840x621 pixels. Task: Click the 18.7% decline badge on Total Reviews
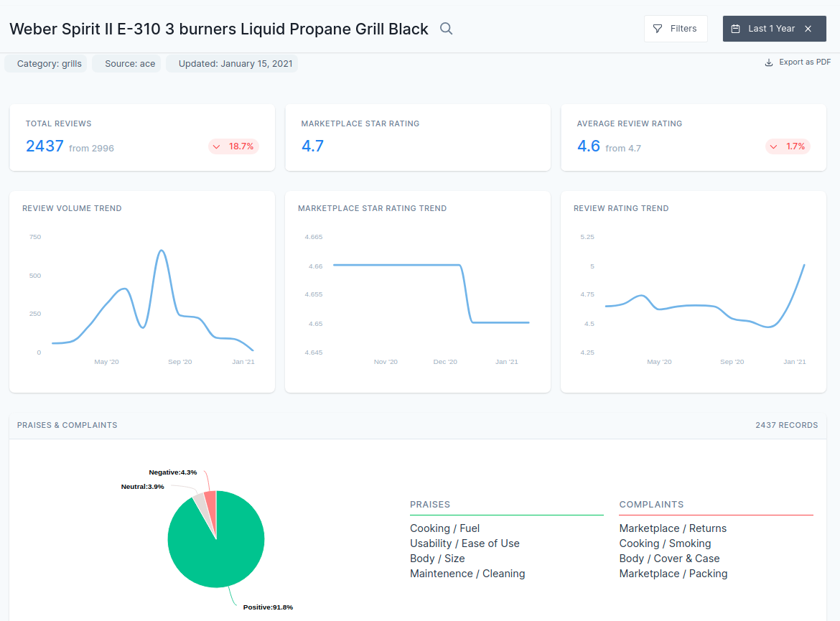[233, 146]
